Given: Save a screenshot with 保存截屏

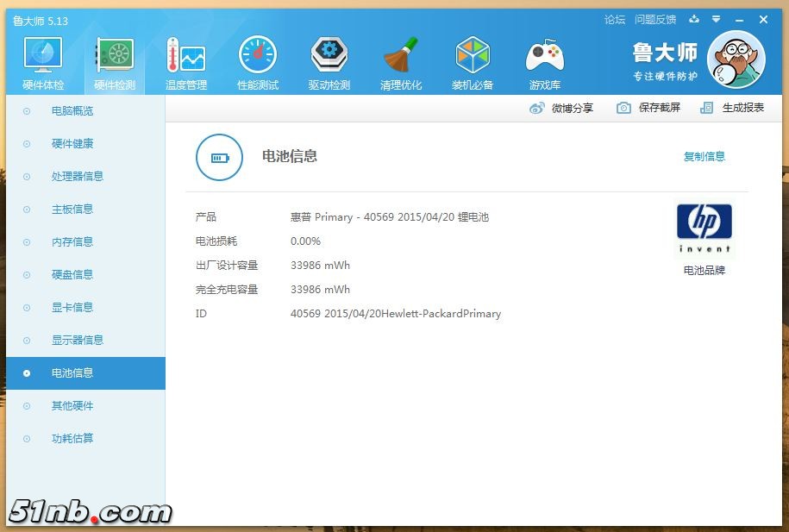Looking at the screenshot, I should [648, 108].
